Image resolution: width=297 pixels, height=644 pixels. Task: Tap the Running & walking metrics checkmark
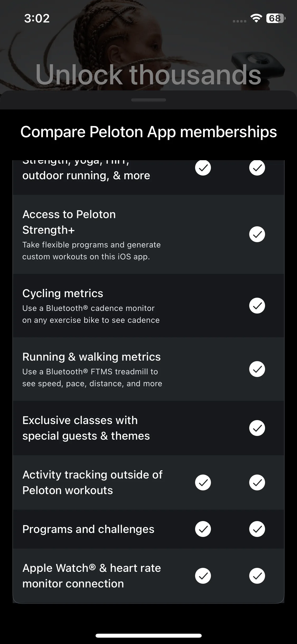point(257,369)
